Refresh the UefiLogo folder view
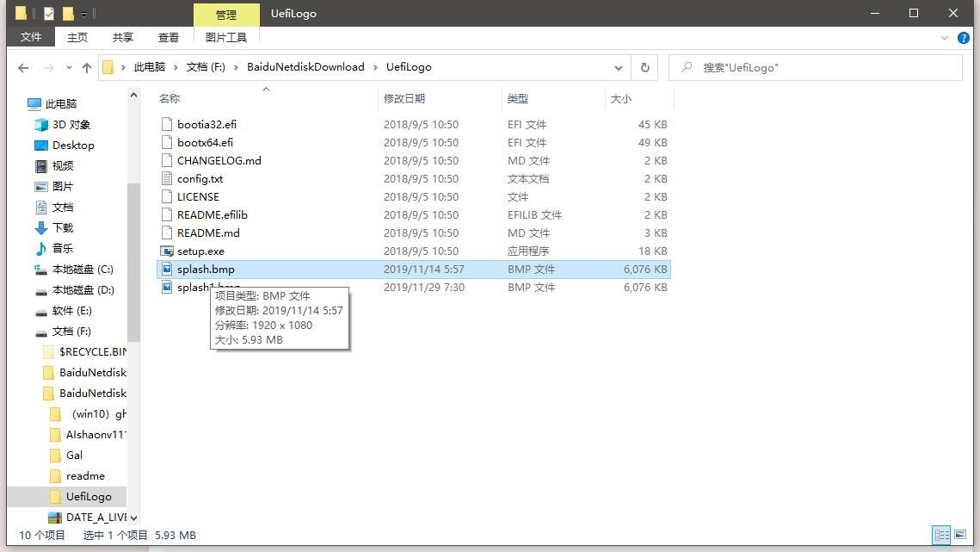The image size is (980, 552). pos(644,67)
